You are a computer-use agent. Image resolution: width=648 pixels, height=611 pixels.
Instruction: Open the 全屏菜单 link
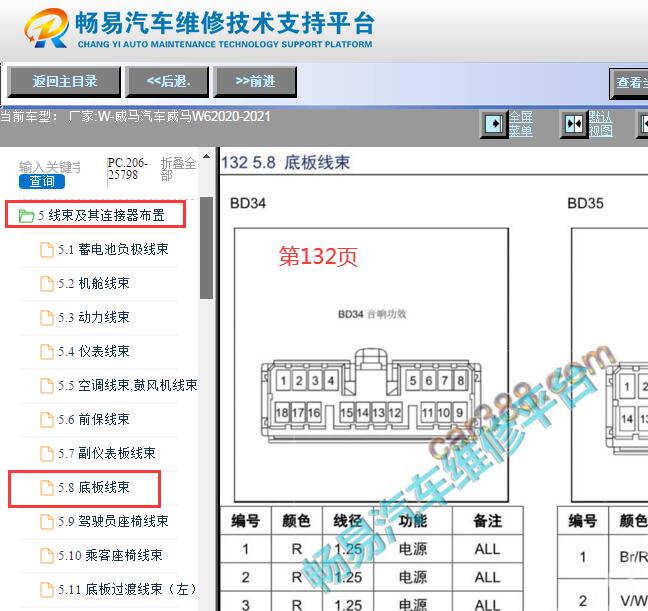coord(520,124)
